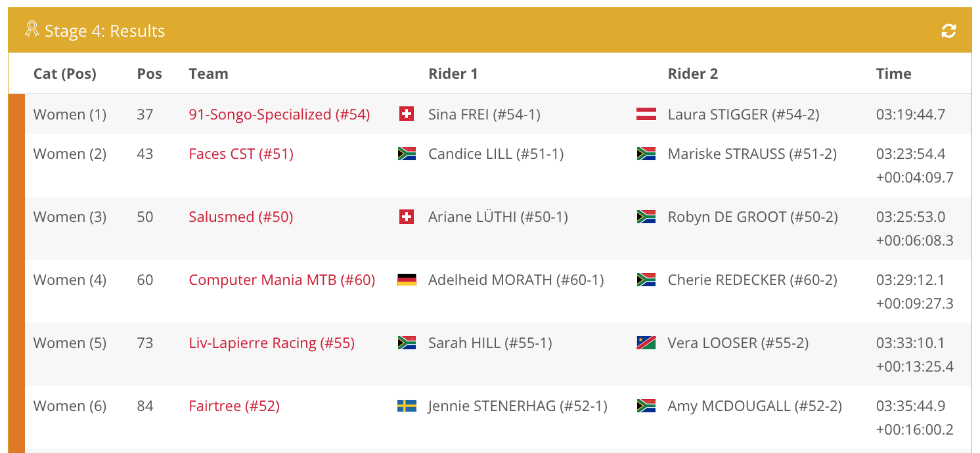Click Austrian flag beside Laura STIGGER

[x=646, y=114]
